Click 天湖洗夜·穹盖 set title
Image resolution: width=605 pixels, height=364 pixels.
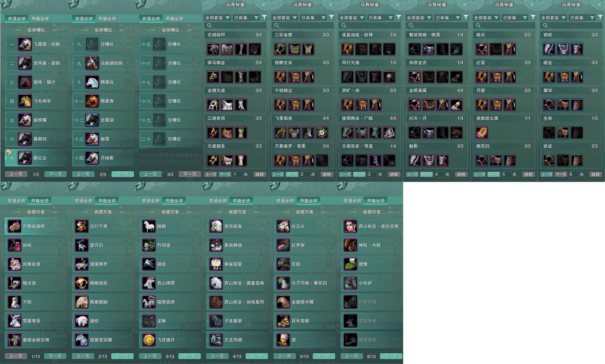(x=357, y=146)
